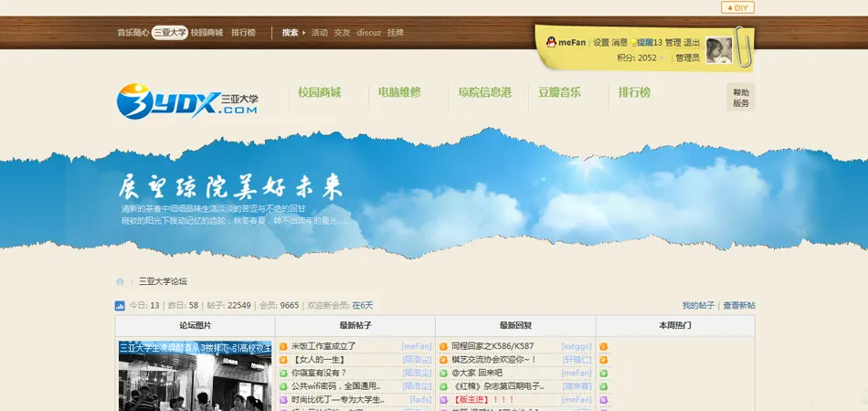The image size is (868, 411).
Task: Click the 管理员 user group link
Action: click(x=687, y=58)
